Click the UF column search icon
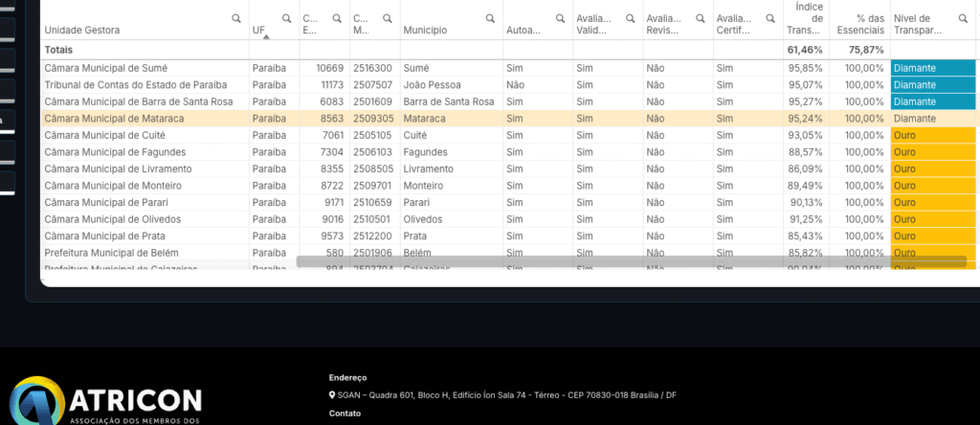 286,19
